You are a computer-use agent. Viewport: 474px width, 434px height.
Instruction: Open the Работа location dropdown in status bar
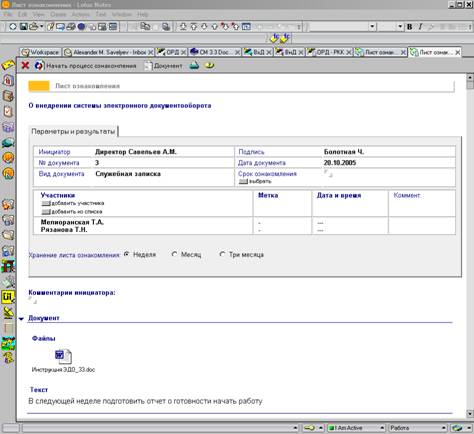pos(418,428)
